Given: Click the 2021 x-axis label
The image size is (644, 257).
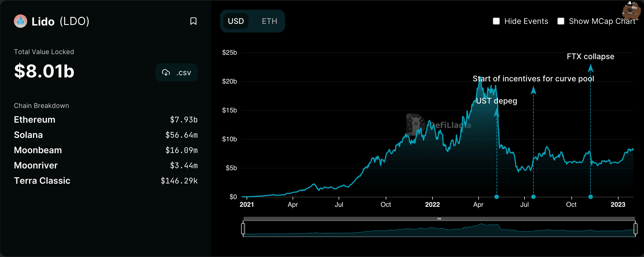Looking at the screenshot, I should [247, 205].
